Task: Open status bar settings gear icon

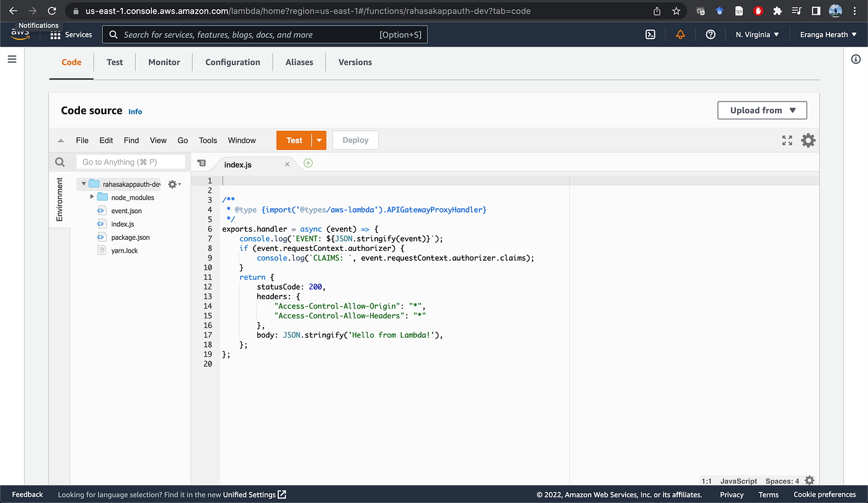Action: (809, 481)
